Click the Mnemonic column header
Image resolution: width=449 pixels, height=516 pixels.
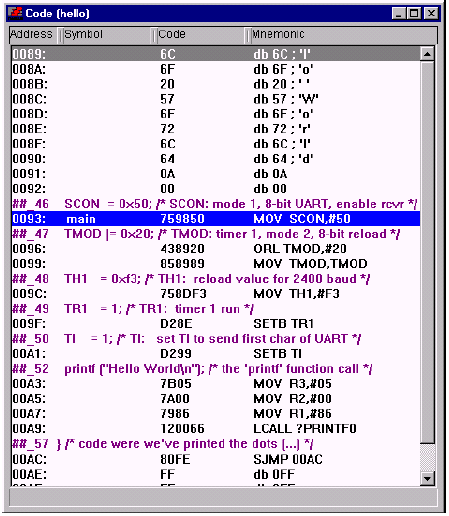click(x=342, y=34)
